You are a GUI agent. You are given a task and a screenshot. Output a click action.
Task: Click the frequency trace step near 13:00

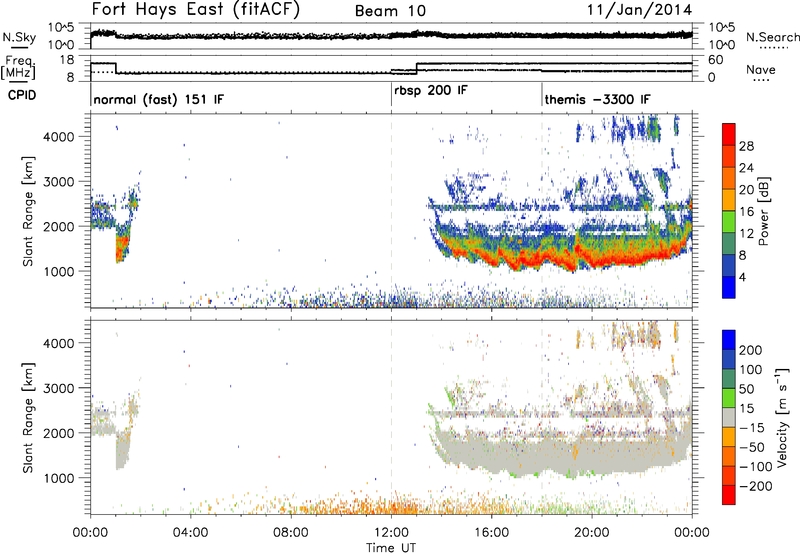click(x=417, y=69)
